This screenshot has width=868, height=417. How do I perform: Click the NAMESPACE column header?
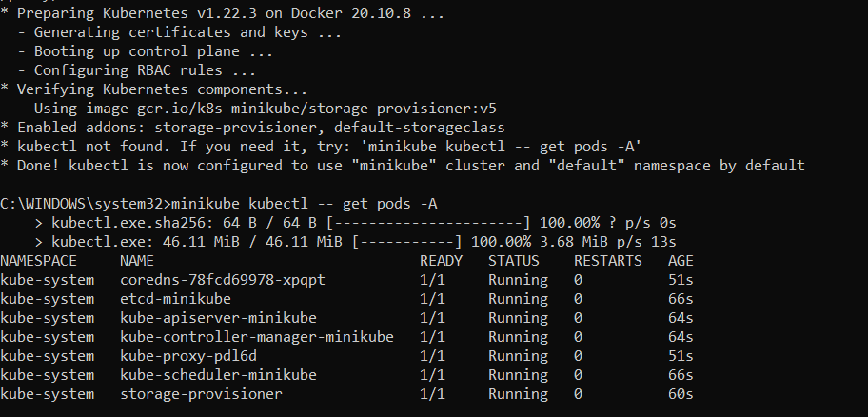click(x=39, y=261)
